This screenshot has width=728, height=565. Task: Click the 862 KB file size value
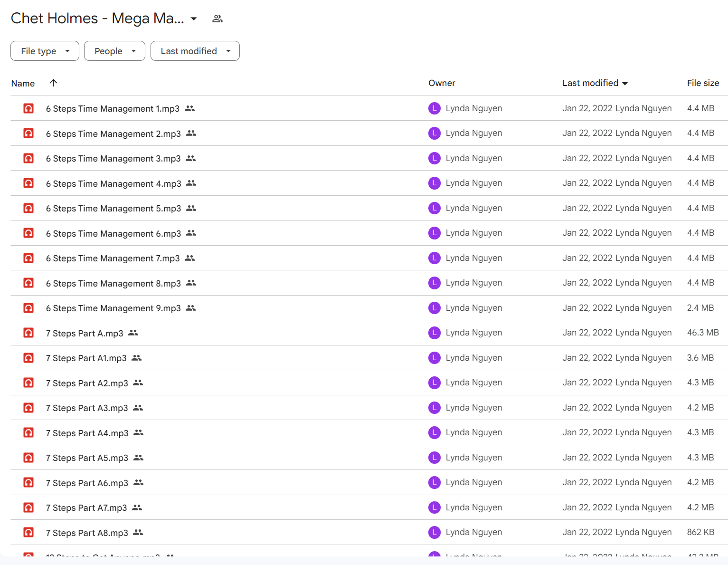click(700, 532)
